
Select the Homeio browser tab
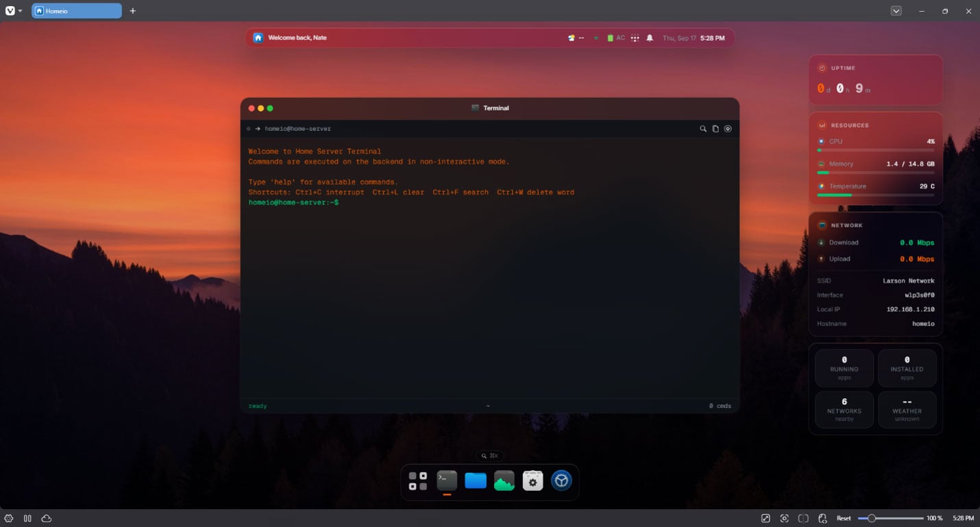point(77,11)
